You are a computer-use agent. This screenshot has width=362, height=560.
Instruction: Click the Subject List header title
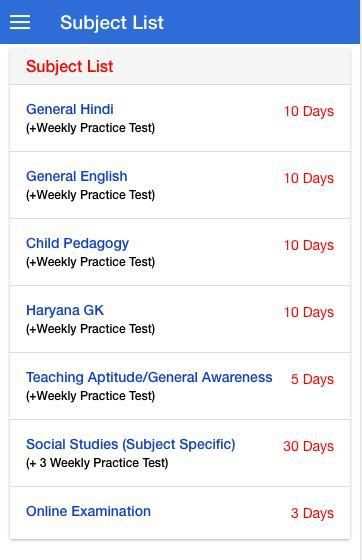(x=112, y=22)
